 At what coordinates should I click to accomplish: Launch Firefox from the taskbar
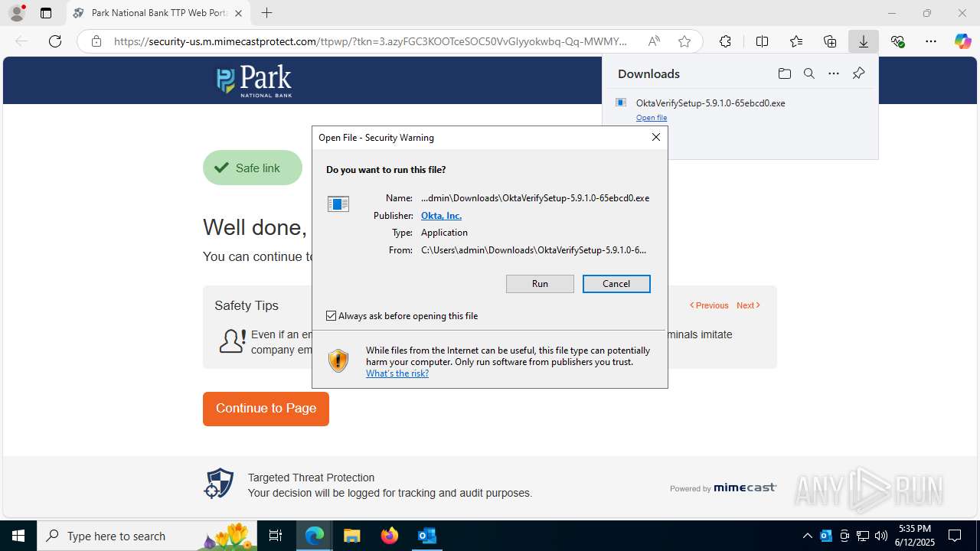tap(389, 536)
